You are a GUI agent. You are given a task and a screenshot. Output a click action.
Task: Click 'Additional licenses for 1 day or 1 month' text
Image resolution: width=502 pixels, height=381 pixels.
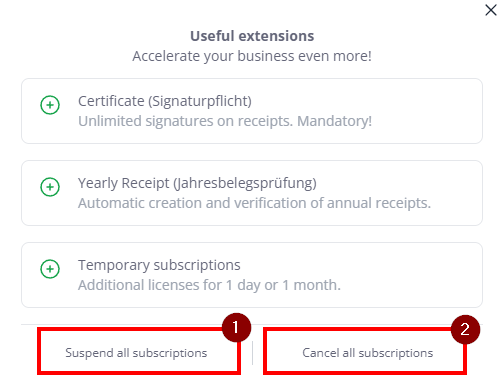209,285
